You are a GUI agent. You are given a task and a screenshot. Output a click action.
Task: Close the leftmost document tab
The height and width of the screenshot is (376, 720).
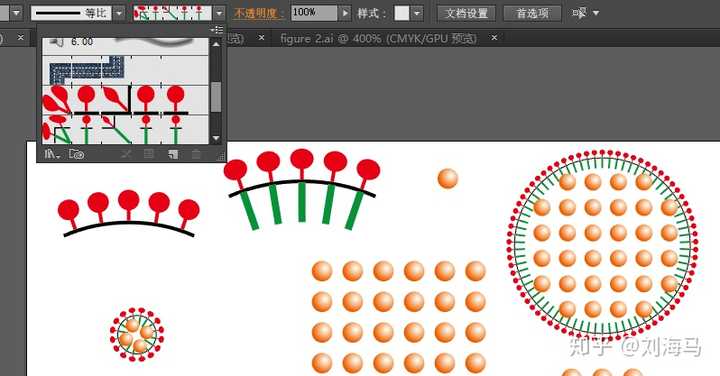pyautogui.click(x=20, y=38)
